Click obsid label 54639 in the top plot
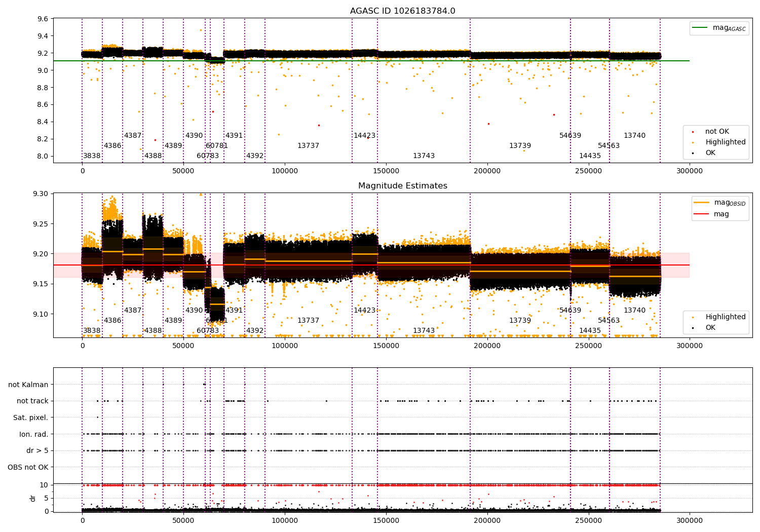Viewport: 760px width, 532px height. coord(570,135)
